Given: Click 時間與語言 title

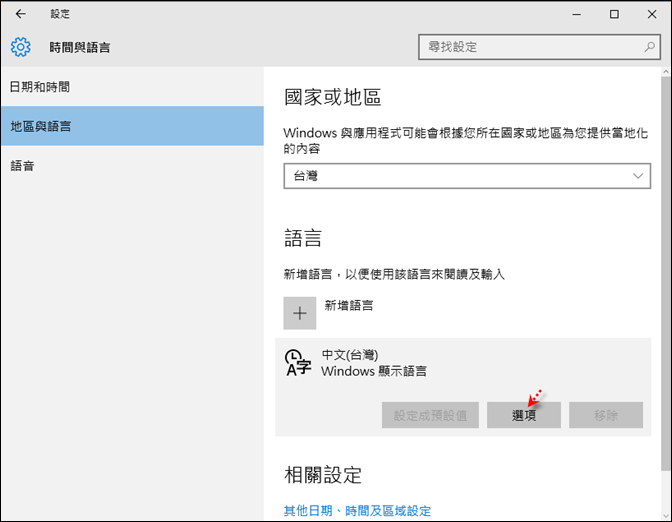Looking at the screenshot, I should [80, 47].
